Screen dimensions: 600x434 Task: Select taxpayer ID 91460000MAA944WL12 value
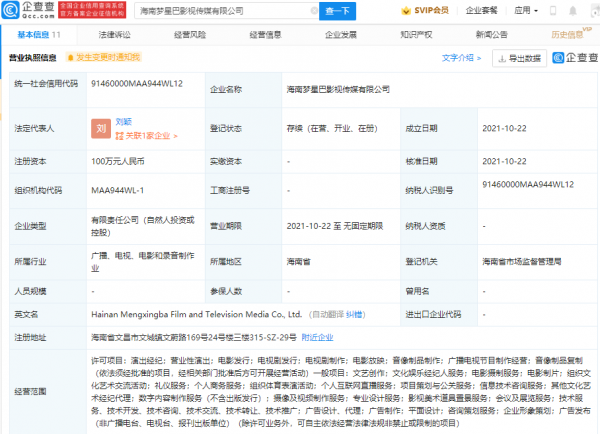pos(528,184)
